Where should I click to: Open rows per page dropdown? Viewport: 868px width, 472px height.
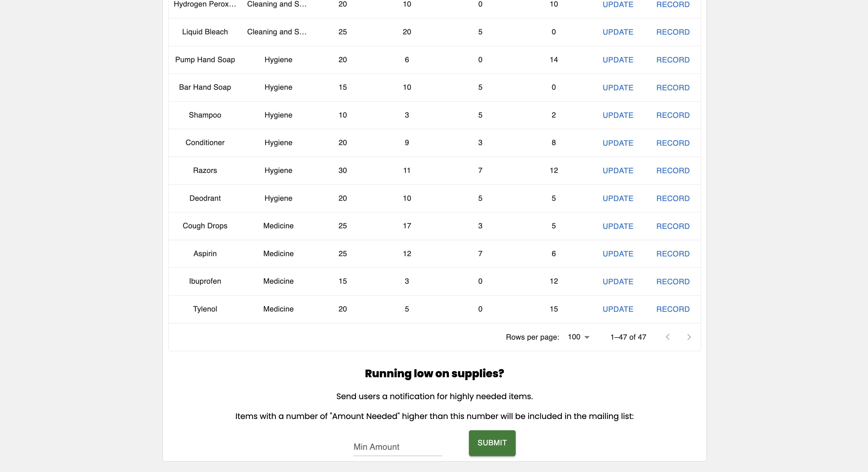(x=578, y=337)
